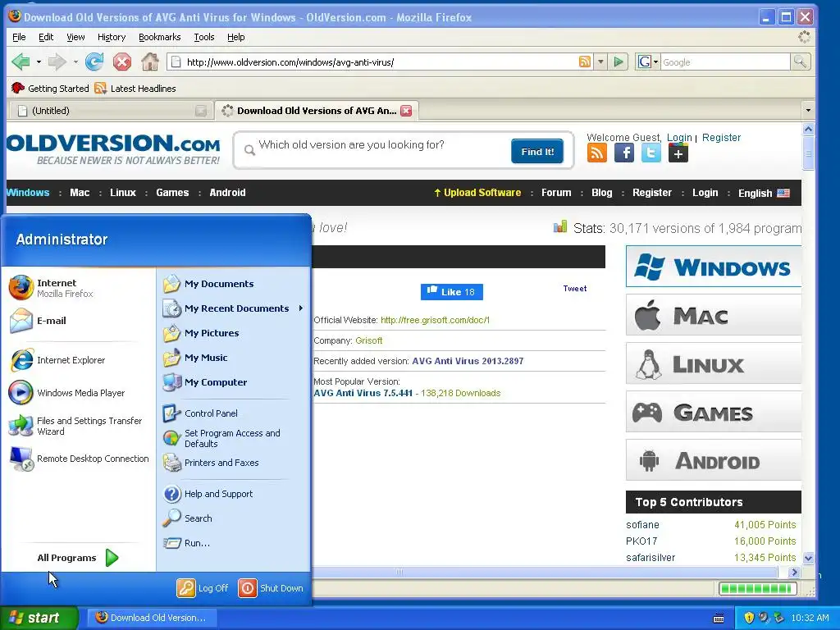Screen dimensions: 840x630
Task: Open the AVG Anti Virus 7.5.441 link
Action: tap(363, 393)
